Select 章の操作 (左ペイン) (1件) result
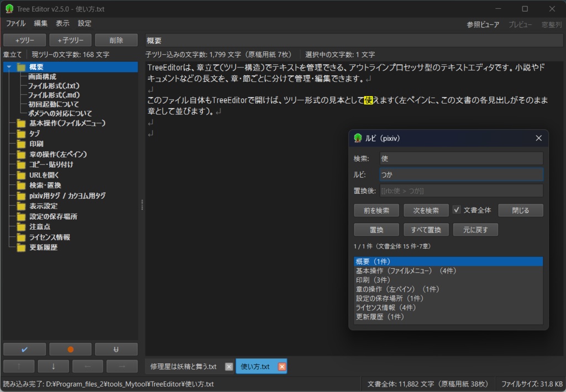566x392 pixels. coord(448,289)
